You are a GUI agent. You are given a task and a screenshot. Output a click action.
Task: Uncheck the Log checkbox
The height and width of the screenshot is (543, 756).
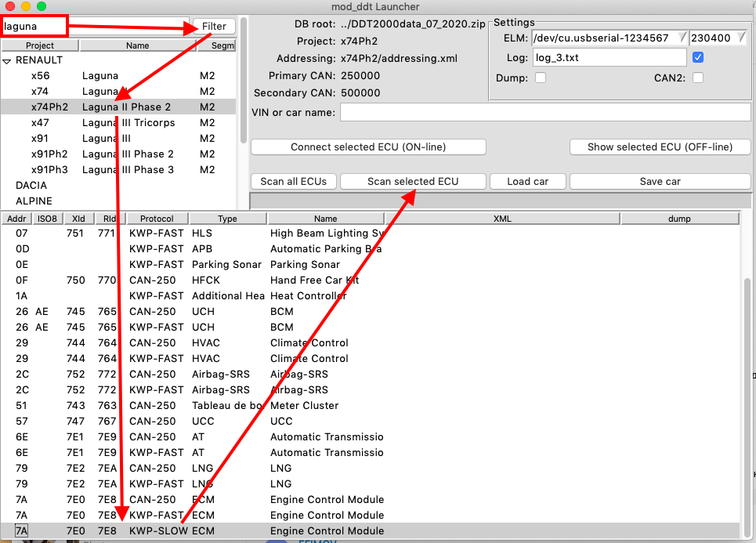(x=698, y=57)
